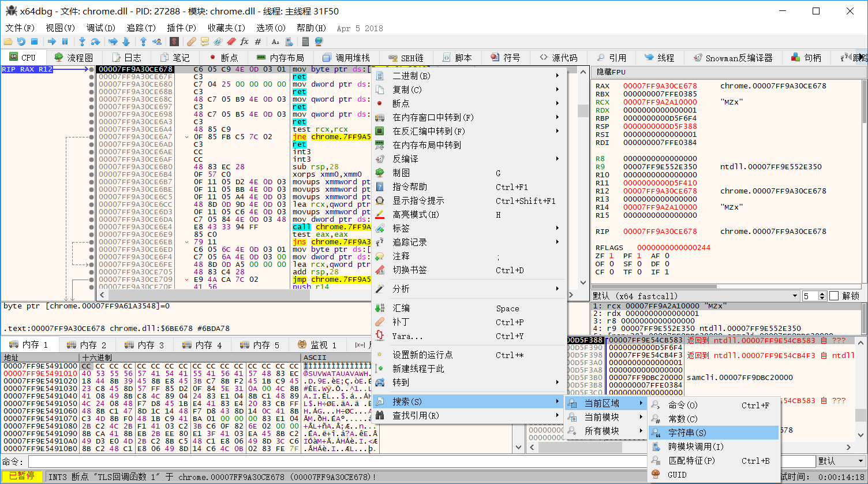The width and height of the screenshot is (868, 484).
Task: Switch to the 流程图 tab
Action: [73, 58]
